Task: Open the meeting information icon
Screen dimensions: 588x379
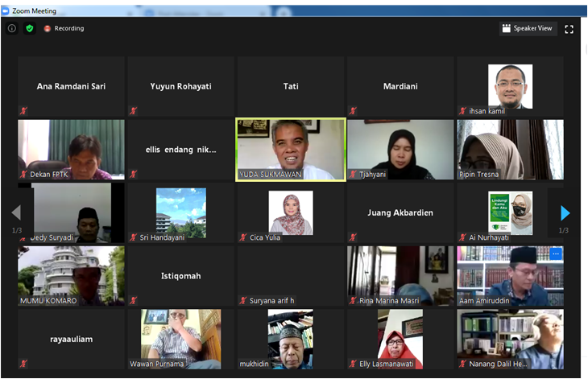Action: [12, 28]
